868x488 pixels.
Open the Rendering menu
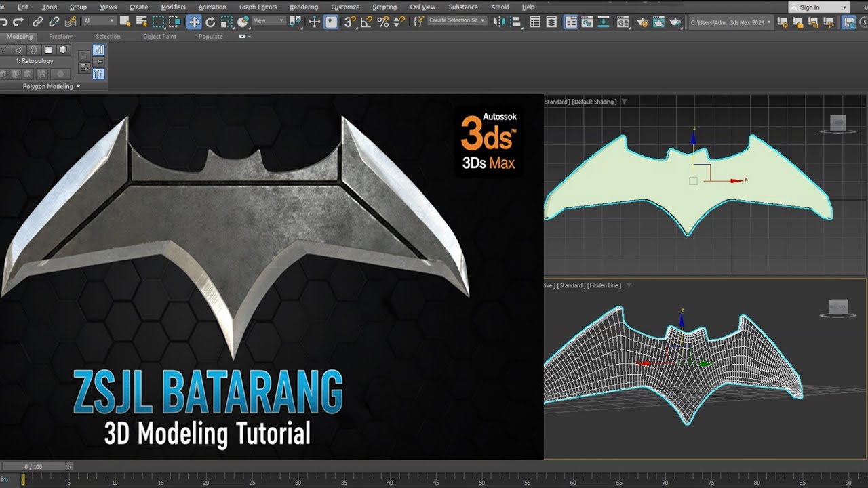[304, 7]
